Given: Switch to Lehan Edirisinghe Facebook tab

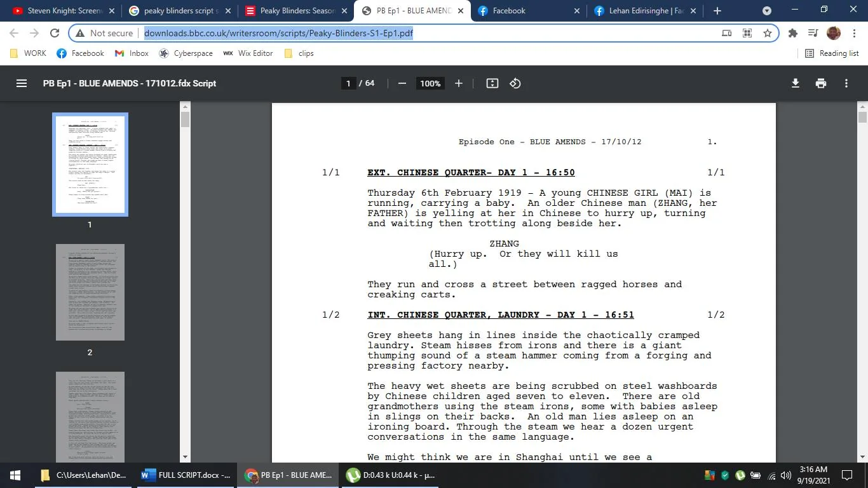Looking at the screenshot, I should tap(646, 11).
